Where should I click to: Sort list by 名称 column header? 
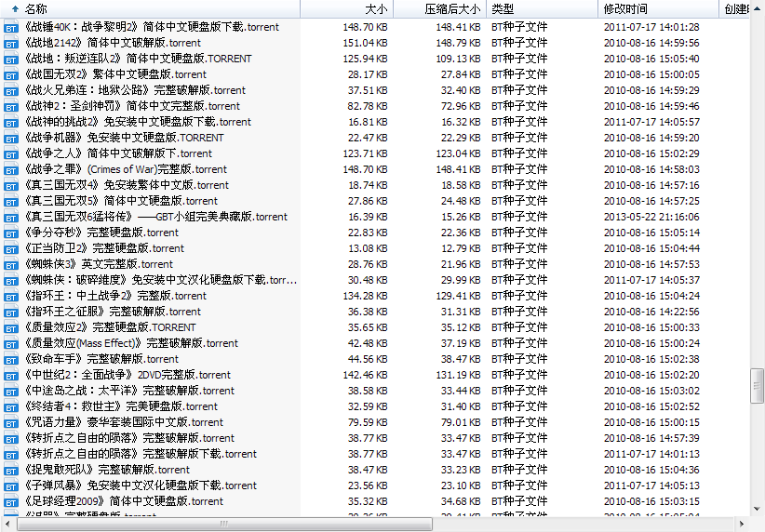(x=150, y=8)
